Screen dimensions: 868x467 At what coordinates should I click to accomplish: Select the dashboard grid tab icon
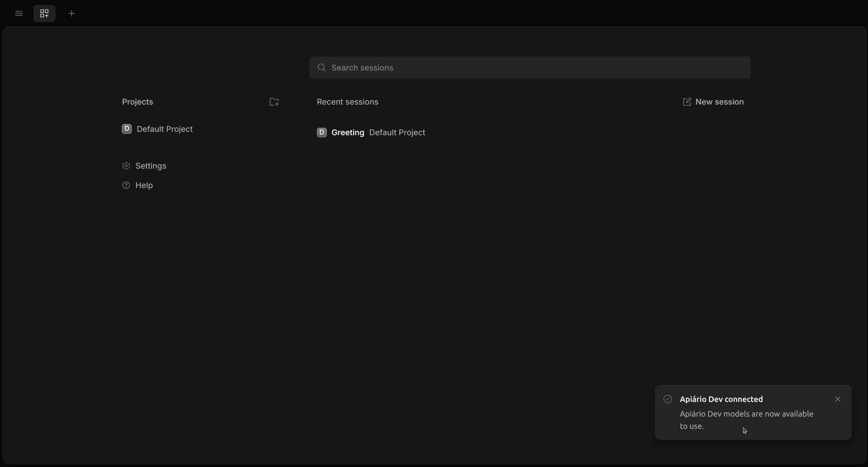click(44, 14)
